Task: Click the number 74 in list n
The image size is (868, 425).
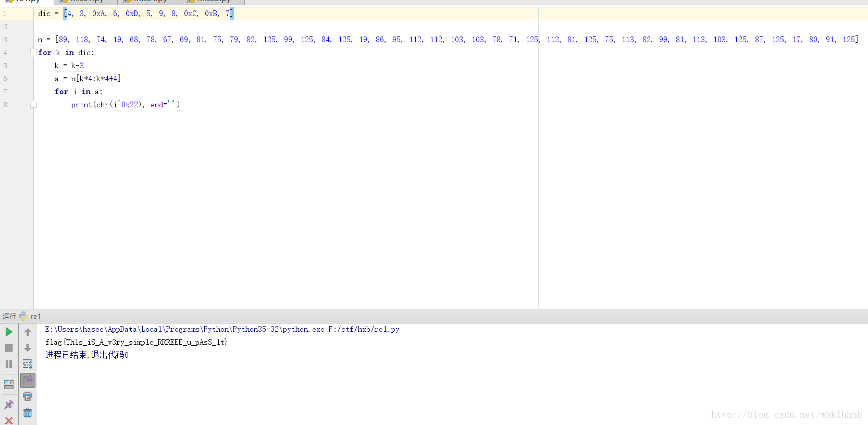Action: [x=101, y=40]
